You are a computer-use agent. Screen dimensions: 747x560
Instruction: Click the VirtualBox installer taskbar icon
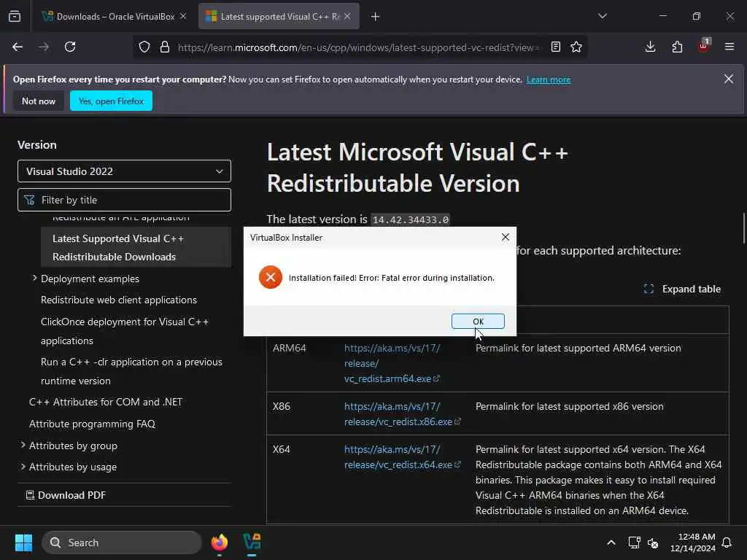coord(252,542)
